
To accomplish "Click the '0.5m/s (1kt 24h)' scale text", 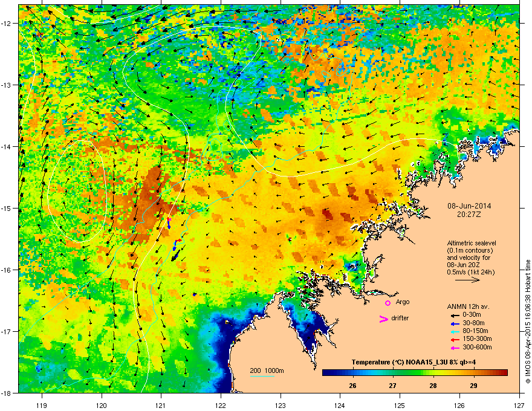I will [470, 272].
